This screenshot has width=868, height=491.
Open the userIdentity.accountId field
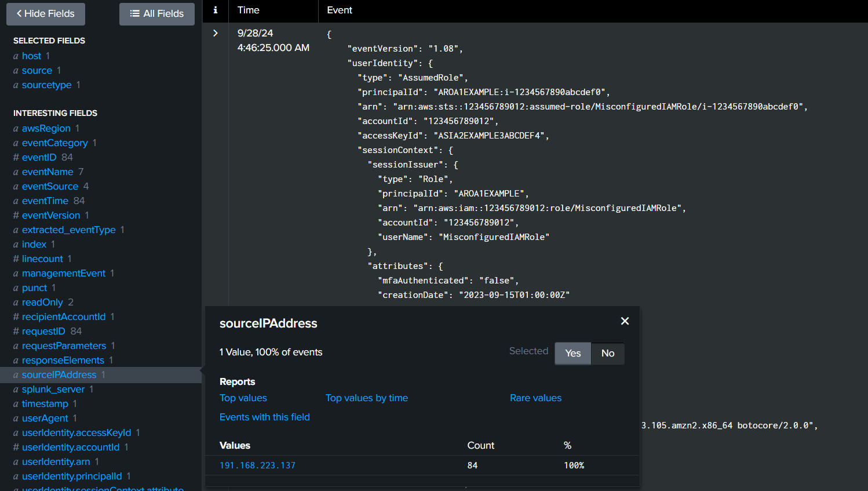[x=71, y=447]
